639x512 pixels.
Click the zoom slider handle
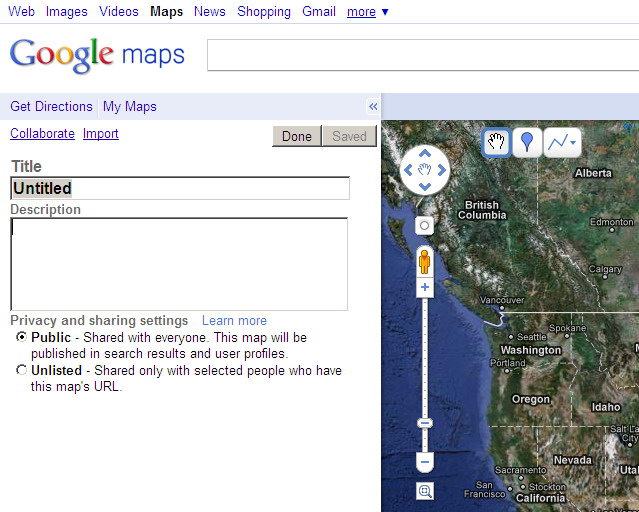(424, 423)
